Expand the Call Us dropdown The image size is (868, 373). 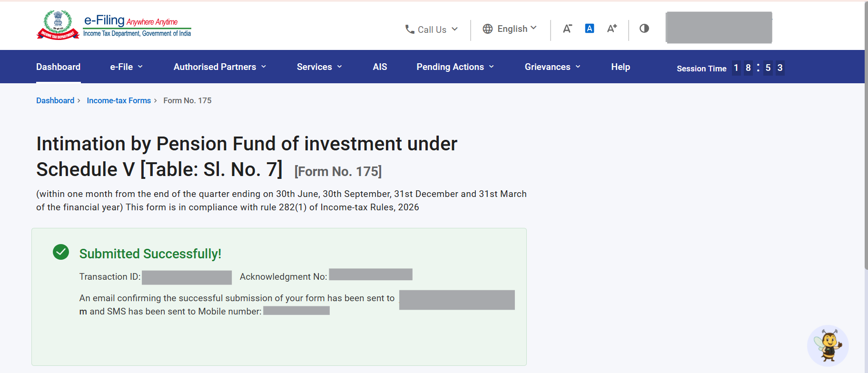[x=431, y=29]
